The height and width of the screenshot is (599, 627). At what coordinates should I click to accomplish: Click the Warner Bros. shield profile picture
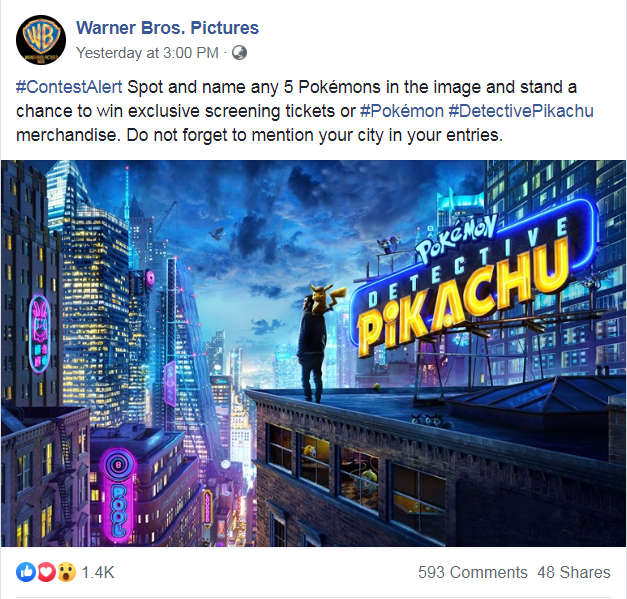(x=41, y=40)
